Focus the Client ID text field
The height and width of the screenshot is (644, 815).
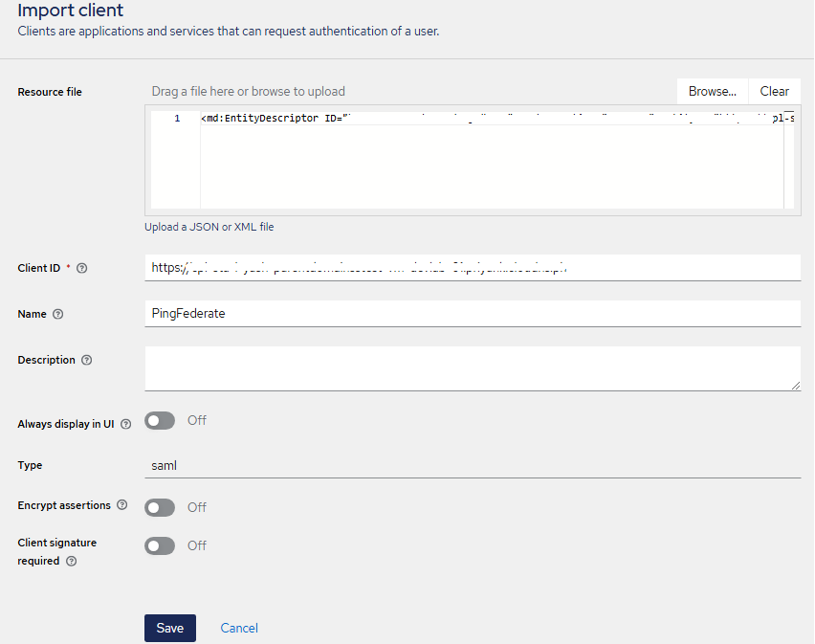(x=473, y=268)
